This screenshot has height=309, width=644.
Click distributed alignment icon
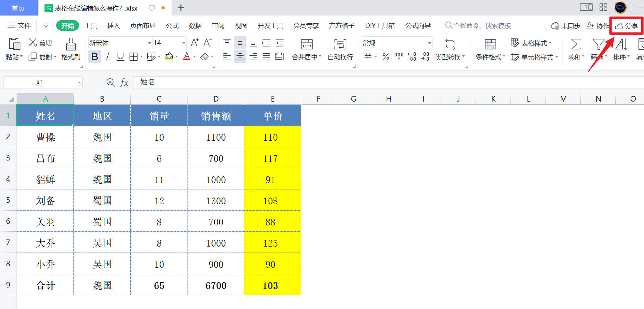click(279, 57)
